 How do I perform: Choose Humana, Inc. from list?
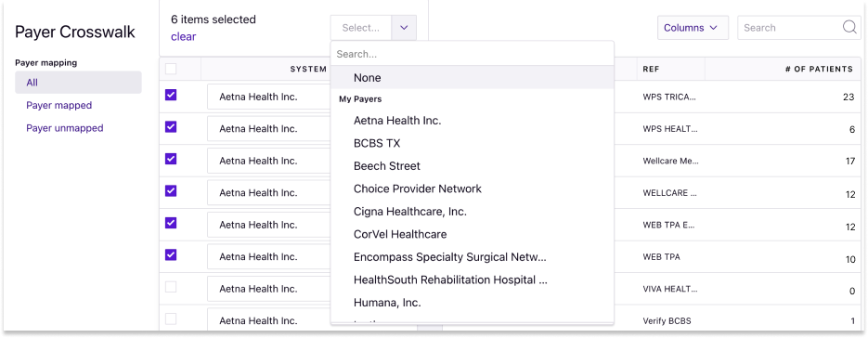point(473,303)
